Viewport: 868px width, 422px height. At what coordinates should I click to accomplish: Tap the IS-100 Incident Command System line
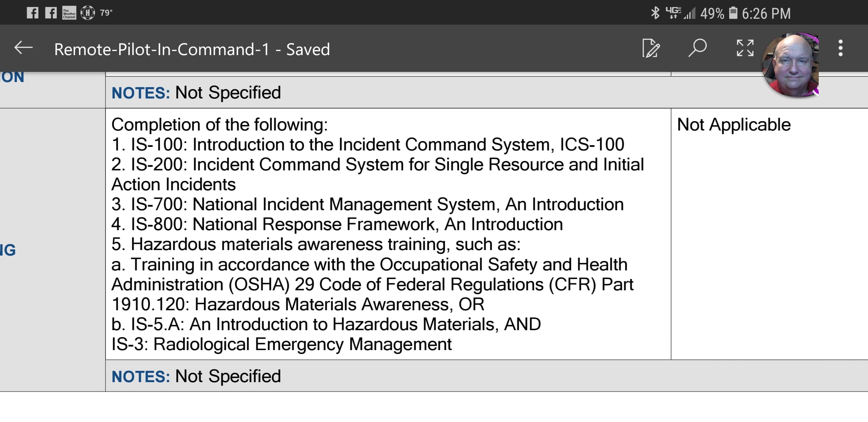pyautogui.click(x=368, y=145)
